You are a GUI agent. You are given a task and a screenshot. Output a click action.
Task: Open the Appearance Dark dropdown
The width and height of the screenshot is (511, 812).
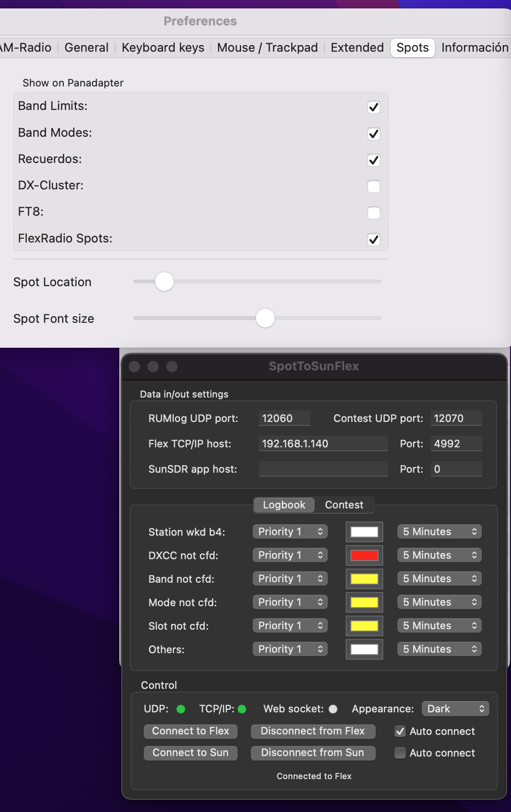455,709
